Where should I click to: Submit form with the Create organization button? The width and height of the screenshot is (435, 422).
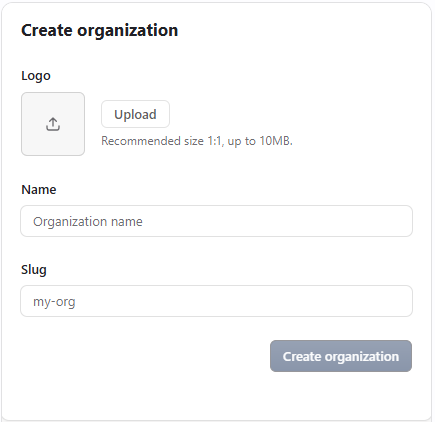(x=341, y=356)
